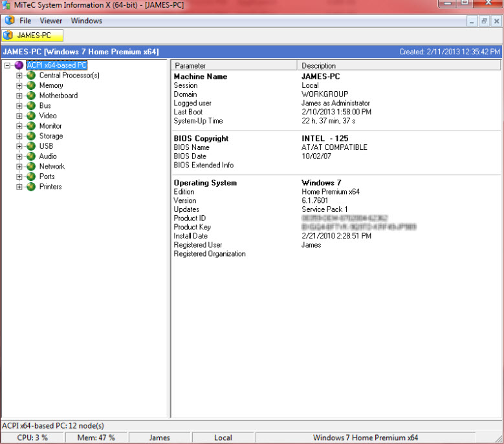Select Motherboard in the tree

pyautogui.click(x=58, y=96)
